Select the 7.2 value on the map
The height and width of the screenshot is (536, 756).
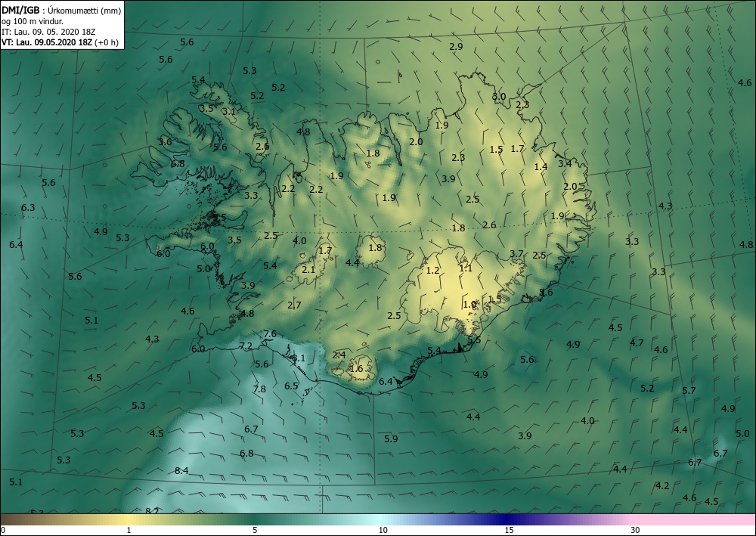(246, 346)
